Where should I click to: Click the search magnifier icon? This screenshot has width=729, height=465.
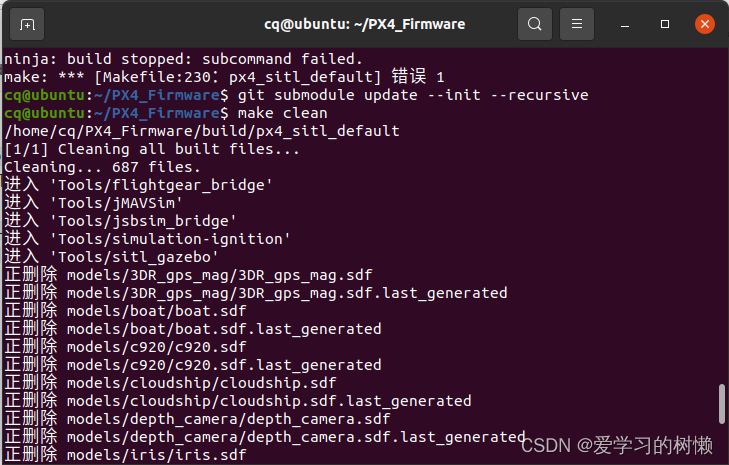536,23
